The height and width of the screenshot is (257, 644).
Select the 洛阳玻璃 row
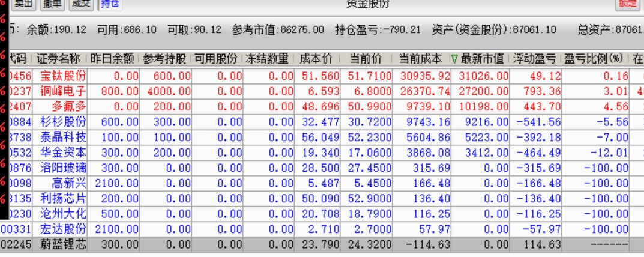tap(322, 168)
